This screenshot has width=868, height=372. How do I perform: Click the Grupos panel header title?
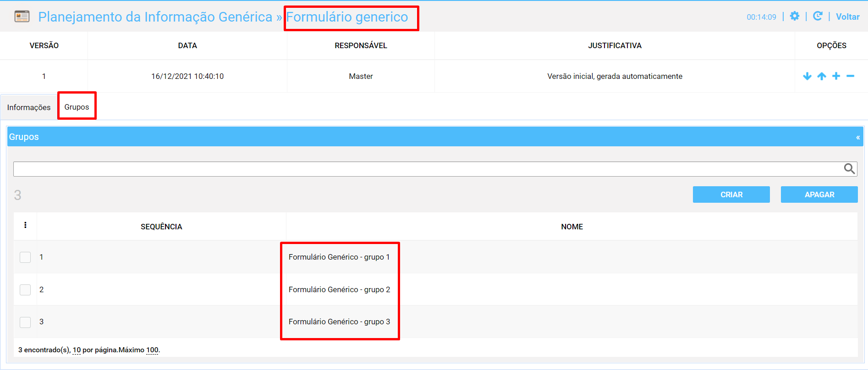(x=24, y=137)
